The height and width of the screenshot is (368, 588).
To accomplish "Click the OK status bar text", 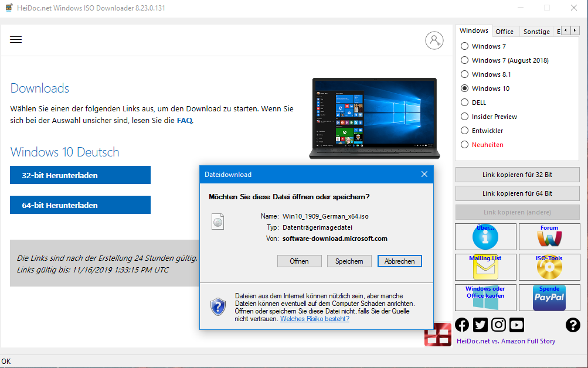I will (6, 361).
